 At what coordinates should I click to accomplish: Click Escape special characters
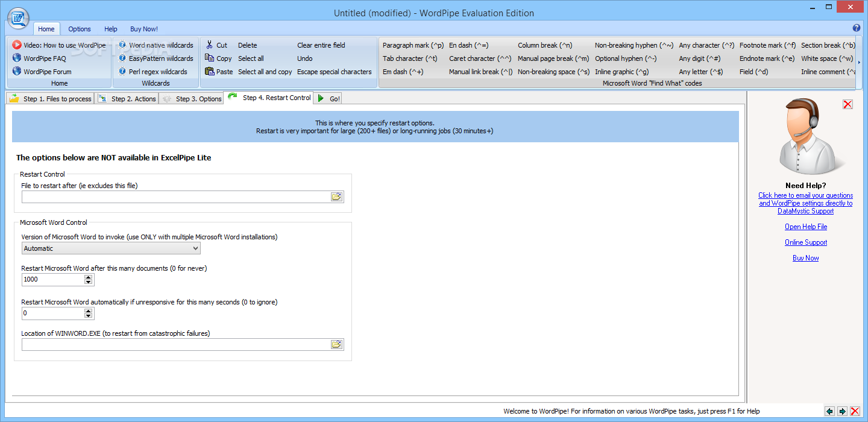pyautogui.click(x=334, y=72)
